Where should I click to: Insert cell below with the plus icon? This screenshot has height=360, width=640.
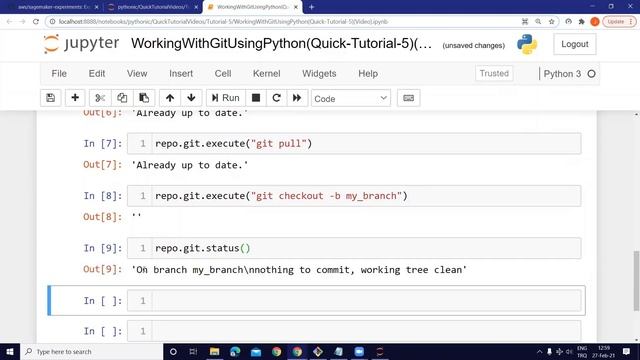(x=75, y=98)
